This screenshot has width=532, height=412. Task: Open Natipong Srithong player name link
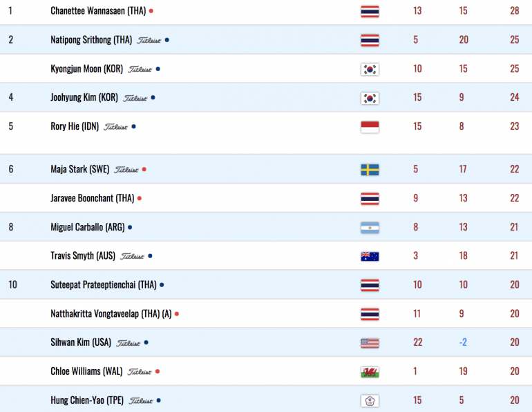coord(91,40)
